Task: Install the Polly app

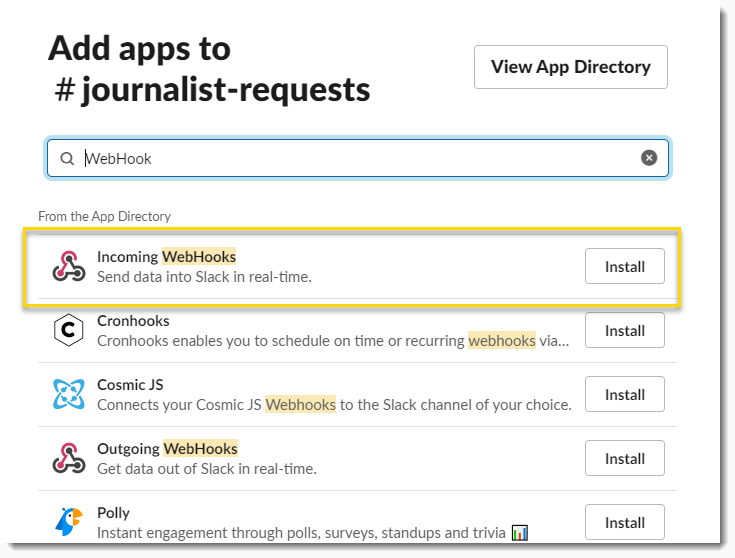Action: click(624, 522)
